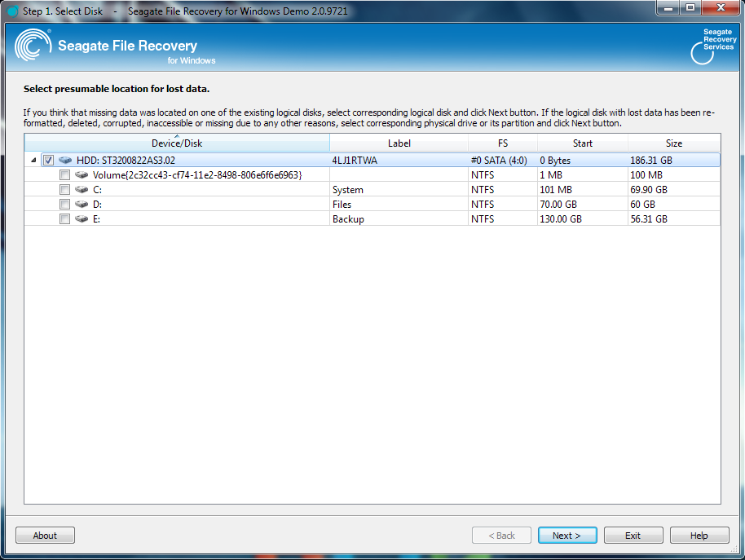Click the drive icon next to C:

82,190
